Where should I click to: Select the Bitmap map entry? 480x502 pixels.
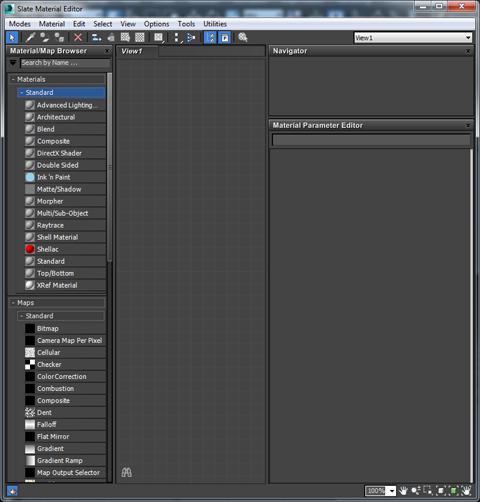click(x=65, y=328)
